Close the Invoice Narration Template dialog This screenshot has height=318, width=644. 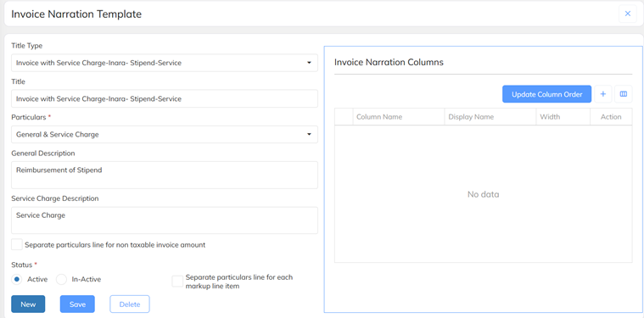pos(628,14)
